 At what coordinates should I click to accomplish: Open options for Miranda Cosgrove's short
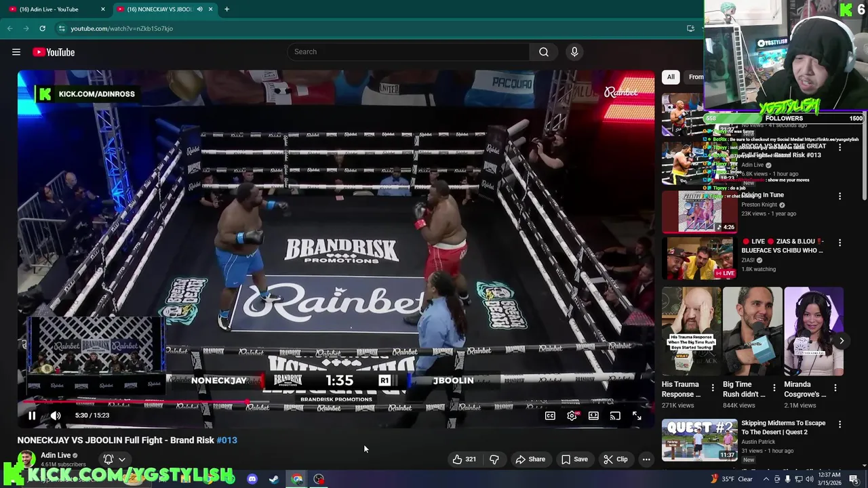(x=835, y=388)
